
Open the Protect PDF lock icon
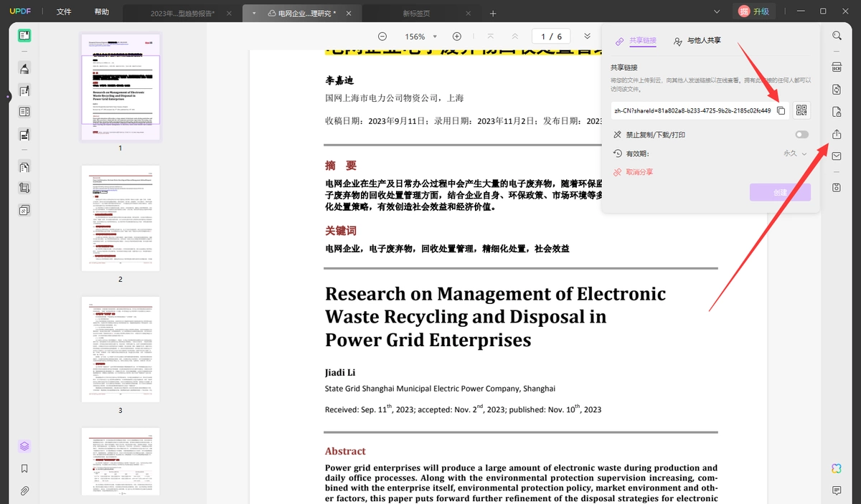(x=837, y=112)
